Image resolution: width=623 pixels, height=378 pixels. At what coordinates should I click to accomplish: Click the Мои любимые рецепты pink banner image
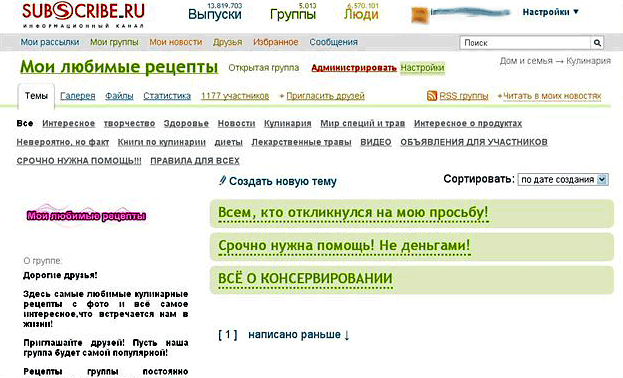(87, 216)
